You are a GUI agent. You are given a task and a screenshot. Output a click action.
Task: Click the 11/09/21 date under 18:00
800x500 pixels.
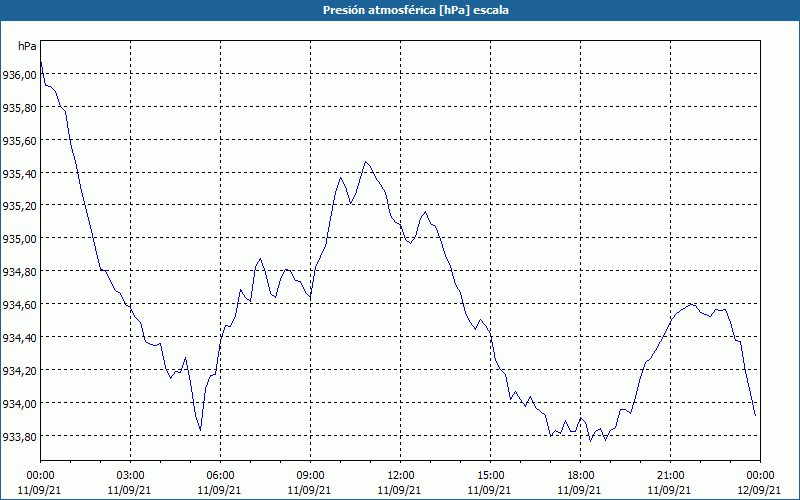click(581, 490)
